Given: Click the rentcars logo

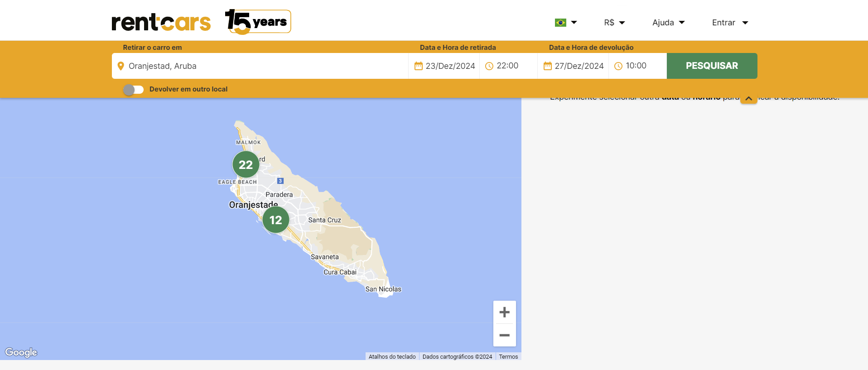Looking at the screenshot, I should click(x=161, y=22).
